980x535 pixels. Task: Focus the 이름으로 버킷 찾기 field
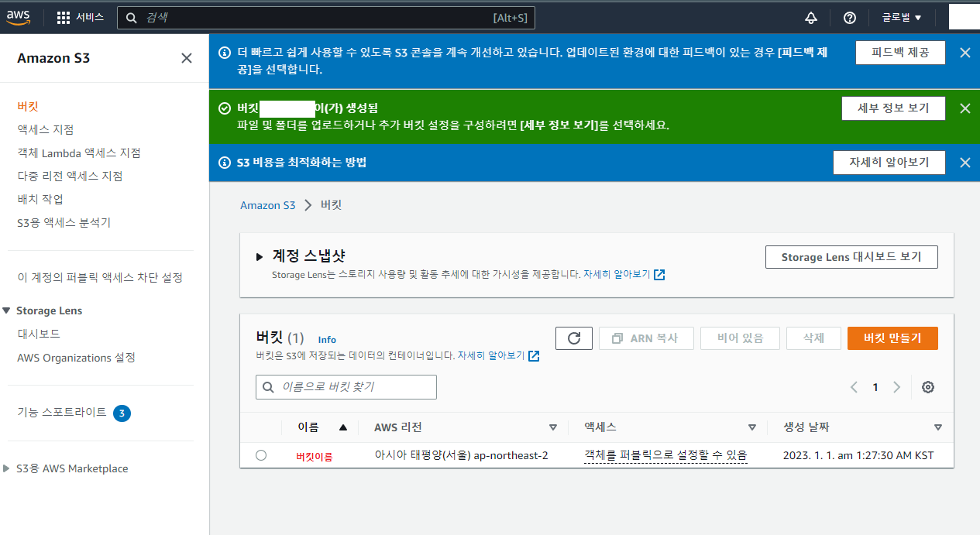click(346, 387)
